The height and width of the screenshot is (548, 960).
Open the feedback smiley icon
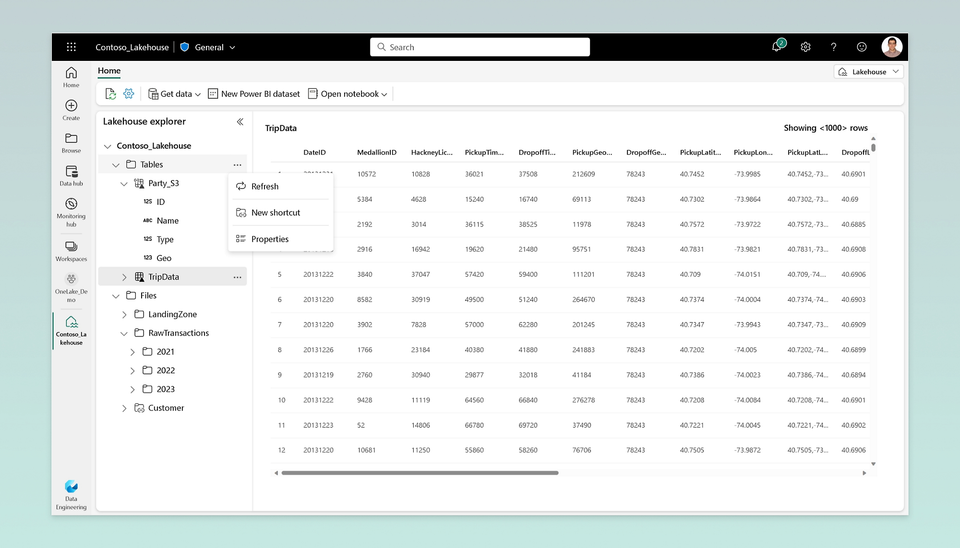click(861, 47)
